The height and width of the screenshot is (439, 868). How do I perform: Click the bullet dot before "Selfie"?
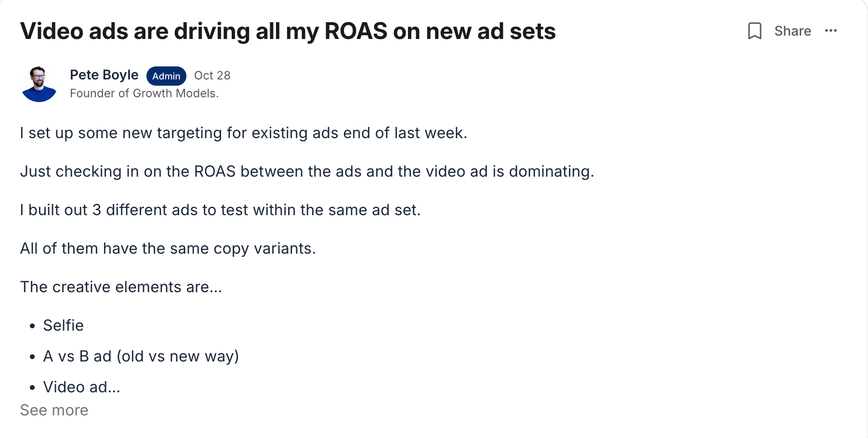pyautogui.click(x=32, y=326)
